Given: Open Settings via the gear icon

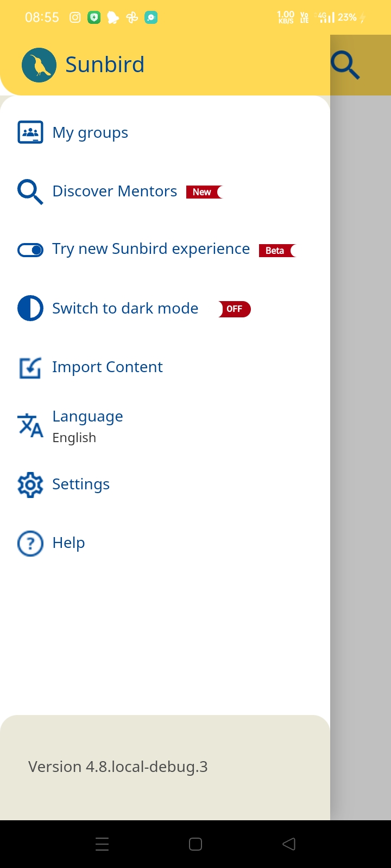Looking at the screenshot, I should 30,484.
